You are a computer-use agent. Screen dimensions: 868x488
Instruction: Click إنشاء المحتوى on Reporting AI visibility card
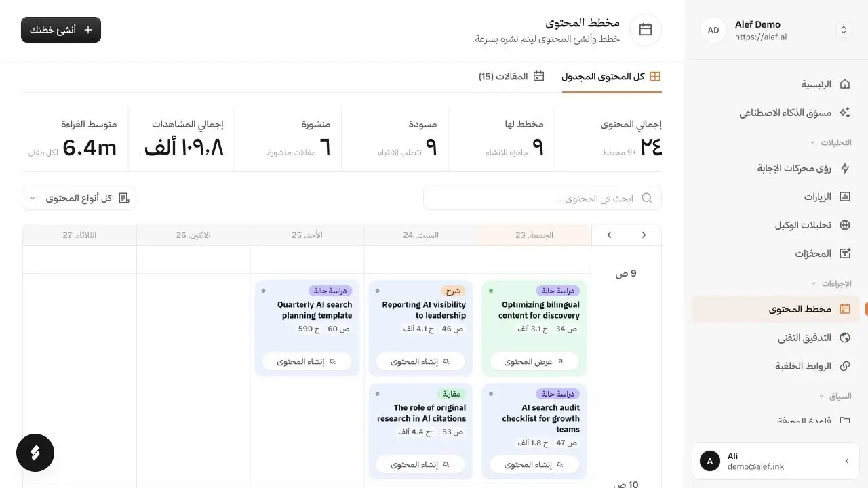tap(420, 361)
